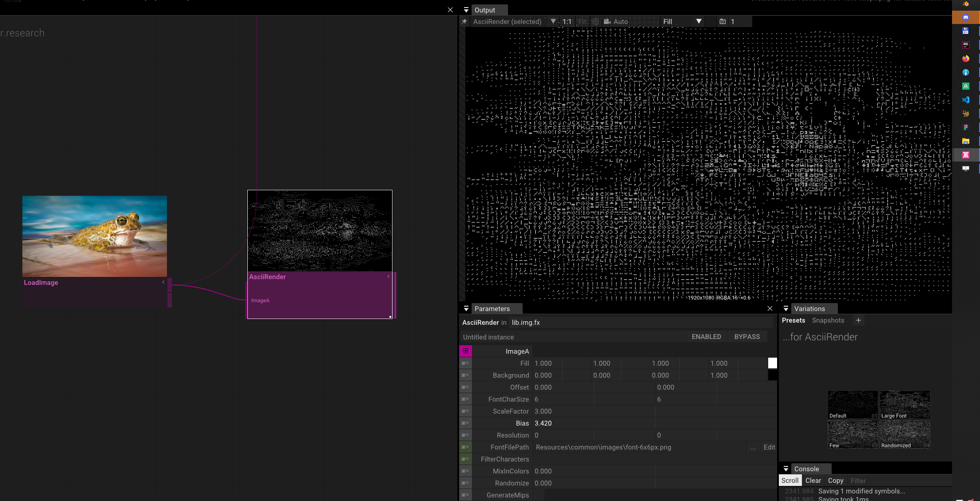This screenshot has width=980, height=501.
Task: Collapse the AsciiRender node with its arrow
Action: point(389,276)
